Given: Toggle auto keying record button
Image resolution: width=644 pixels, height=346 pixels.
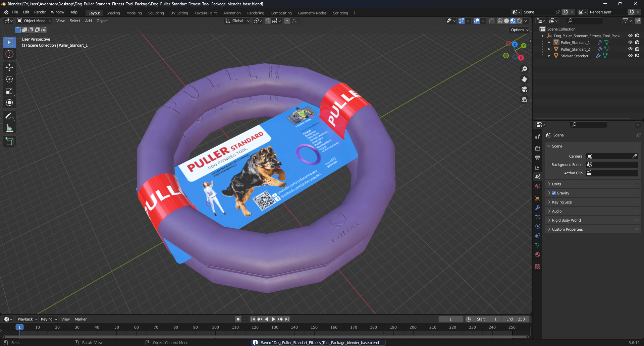Looking at the screenshot, I should [238, 319].
